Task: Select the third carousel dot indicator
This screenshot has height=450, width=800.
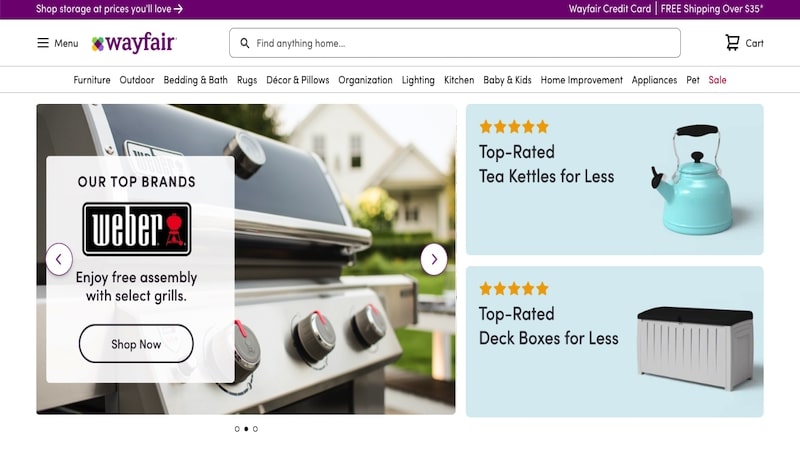Action: (255, 429)
